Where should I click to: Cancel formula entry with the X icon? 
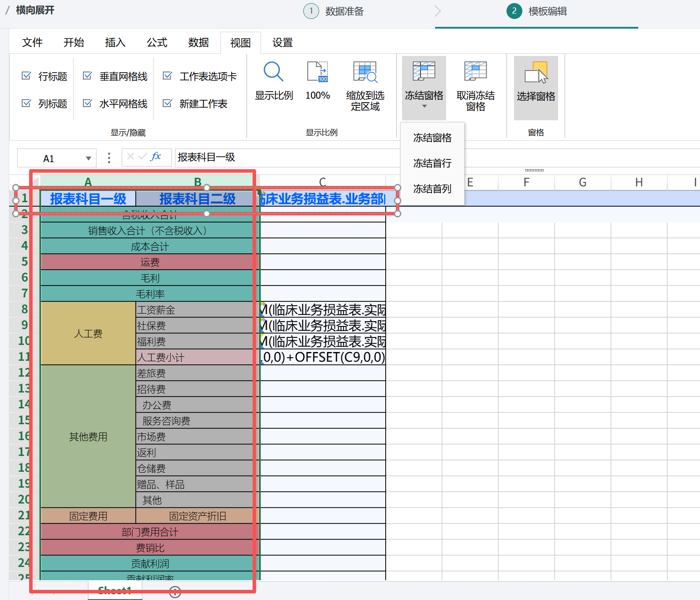[x=130, y=156]
